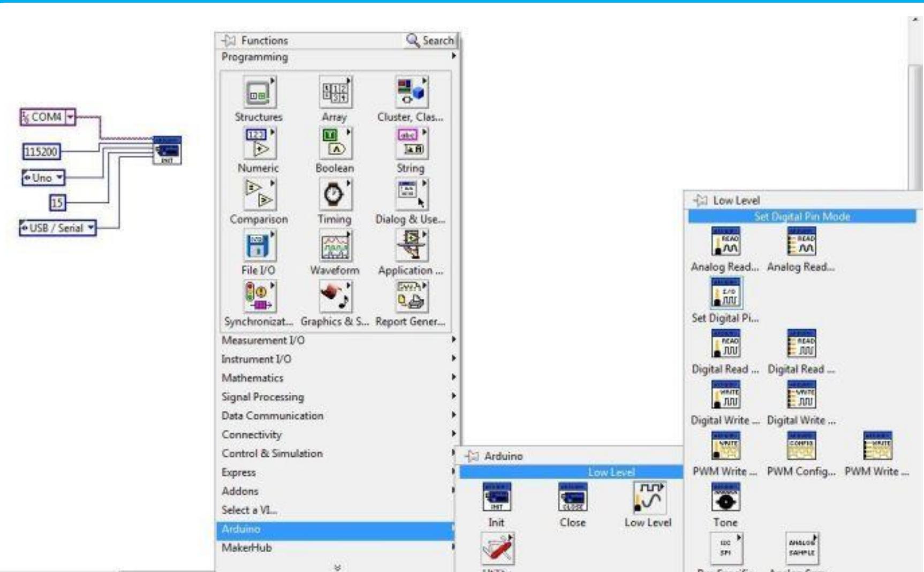
Task: Open the File I/O palette icon
Action: pos(260,245)
